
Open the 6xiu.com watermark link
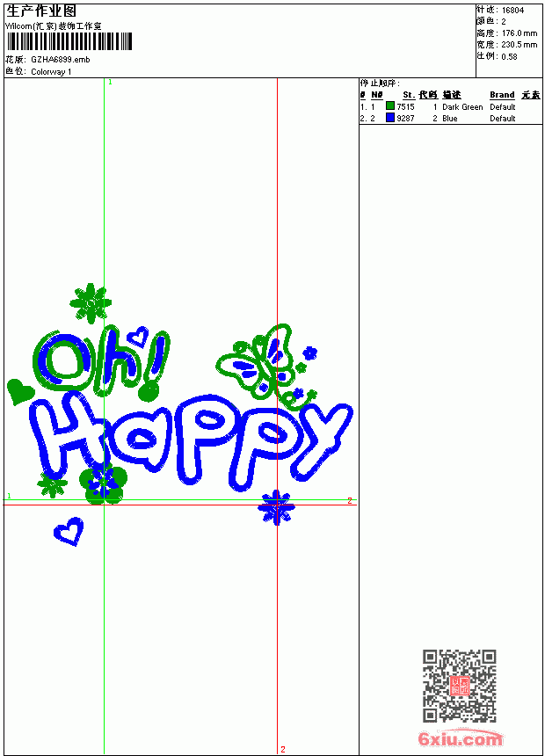pos(460,738)
